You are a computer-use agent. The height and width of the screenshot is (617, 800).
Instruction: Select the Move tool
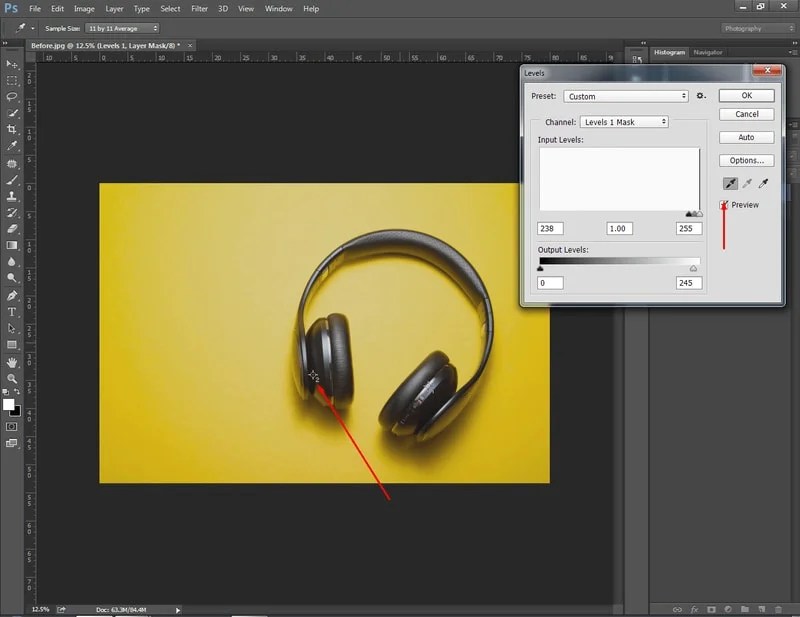[x=11, y=65]
